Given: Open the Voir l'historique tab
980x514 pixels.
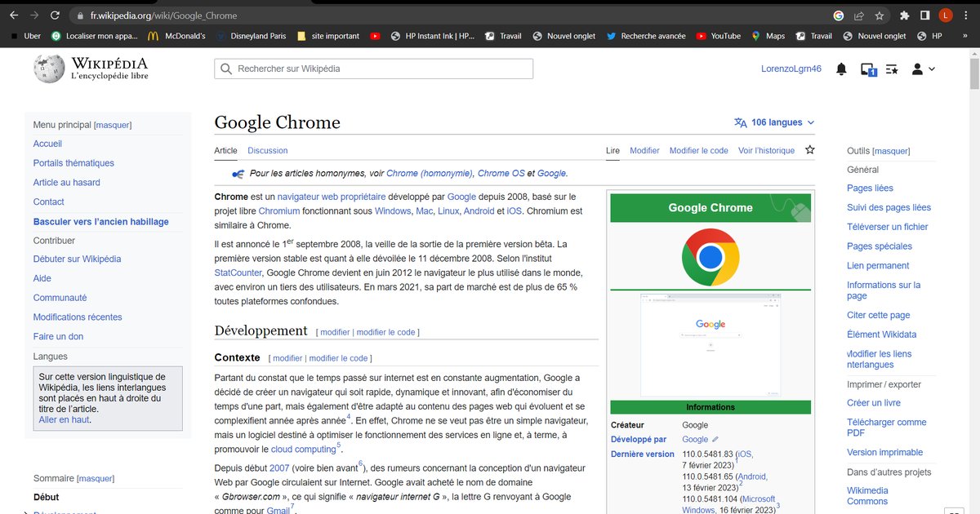Looking at the screenshot, I should coord(766,150).
